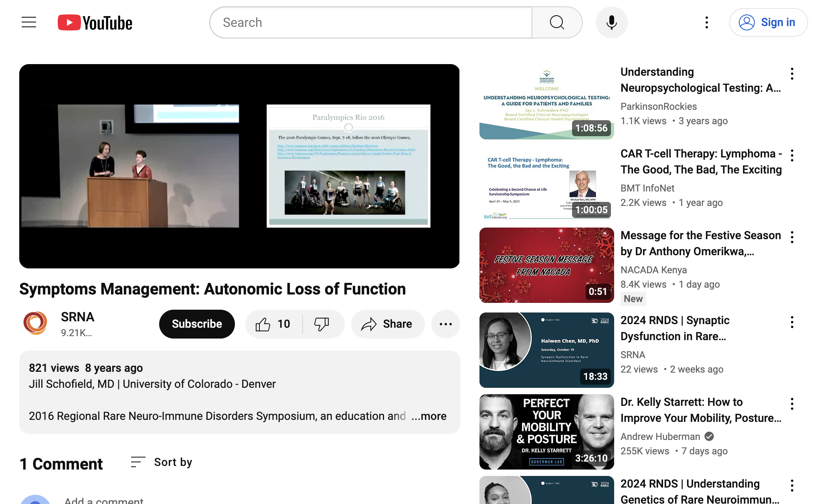This screenshot has height=504, width=821.
Task: Open options for Neuropsychological Testing video
Action: [x=792, y=74]
